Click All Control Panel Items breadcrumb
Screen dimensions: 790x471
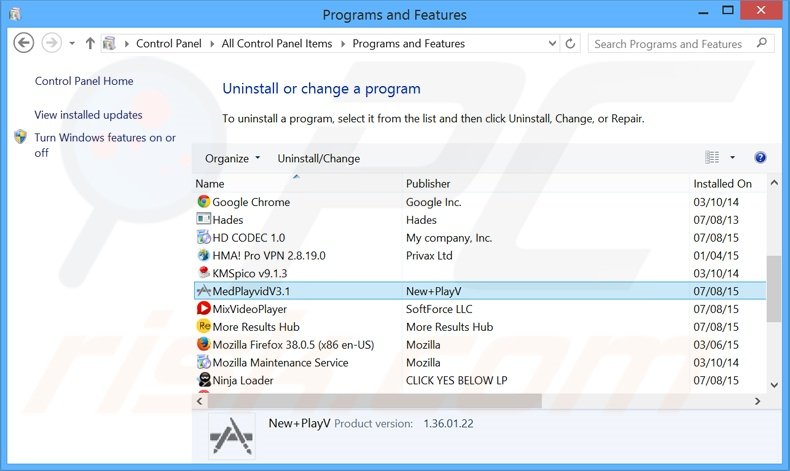click(277, 44)
